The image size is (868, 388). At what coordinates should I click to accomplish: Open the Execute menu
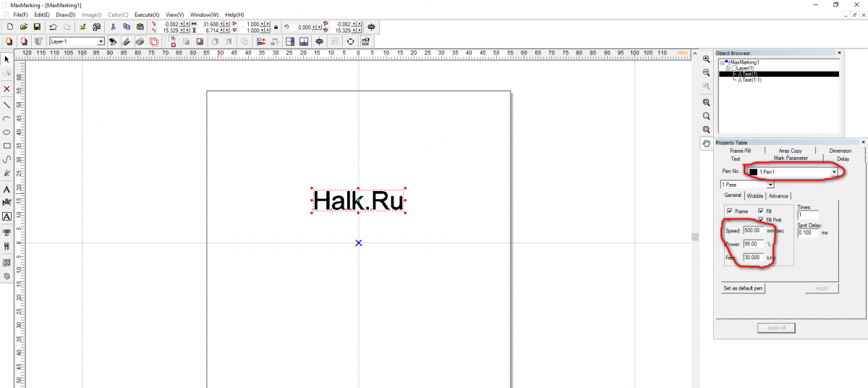point(146,14)
